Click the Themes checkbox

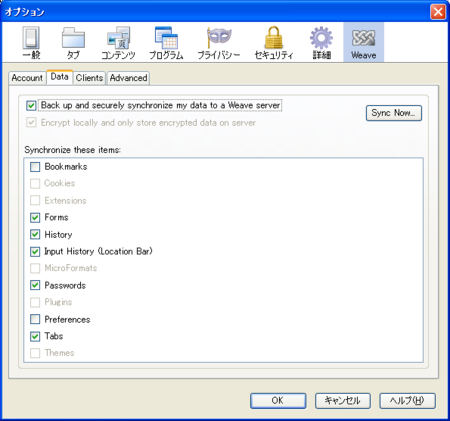click(35, 353)
